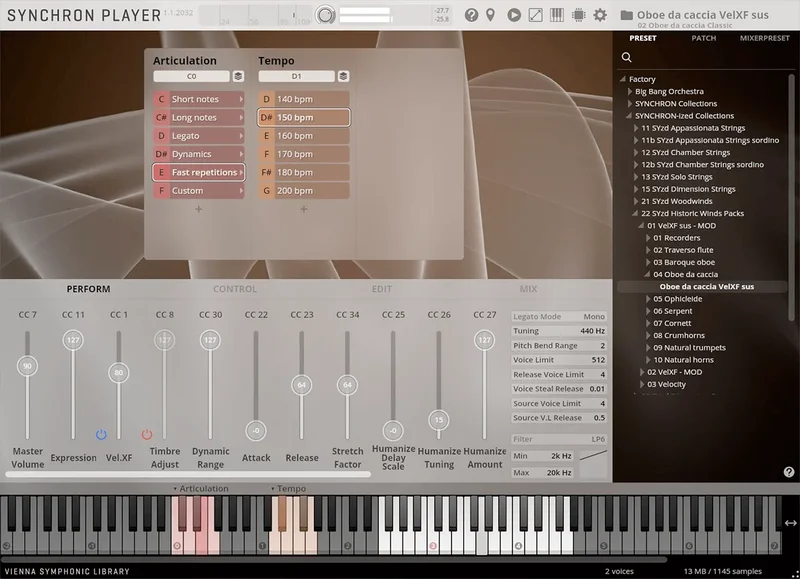Collapse the Factory tree node
Image resolution: width=800 pixels, height=579 pixels.
pyautogui.click(x=623, y=79)
